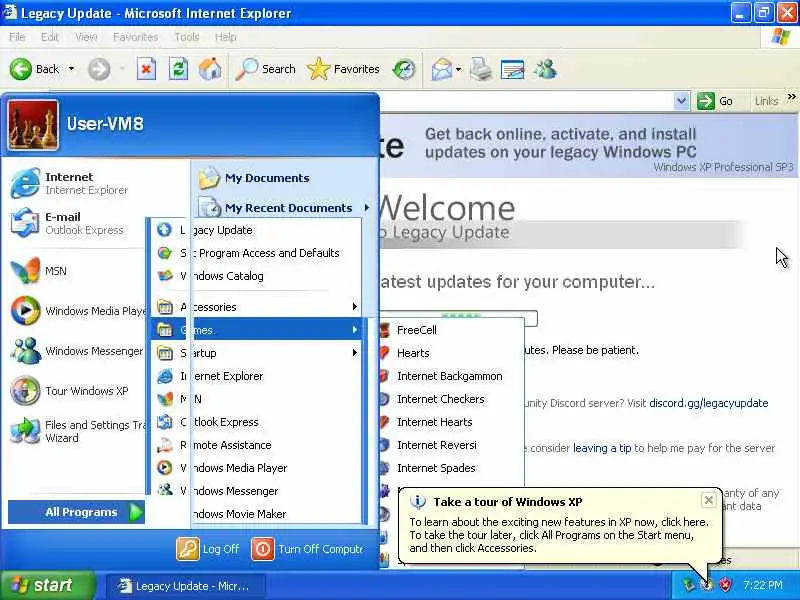Open Legacy Update in All Programs list
The height and width of the screenshot is (600, 800).
click(x=256, y=230)
